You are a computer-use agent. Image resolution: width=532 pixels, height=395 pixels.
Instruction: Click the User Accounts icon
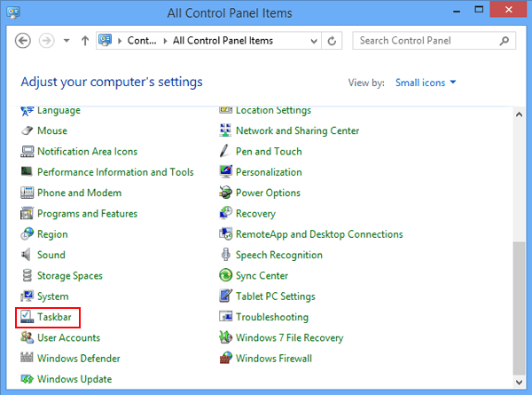27,337
